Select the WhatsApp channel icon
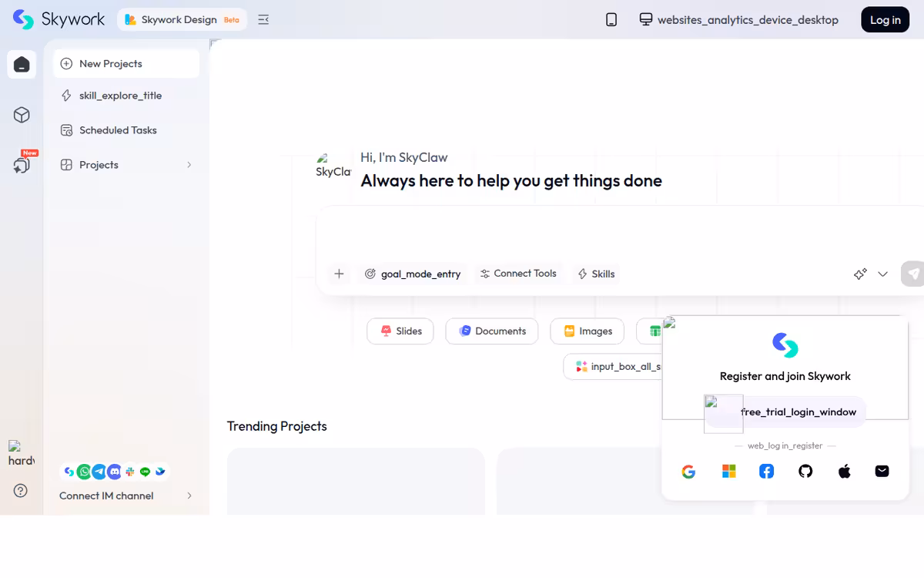This screenshot has height=578, width=924. pos(84,472)
